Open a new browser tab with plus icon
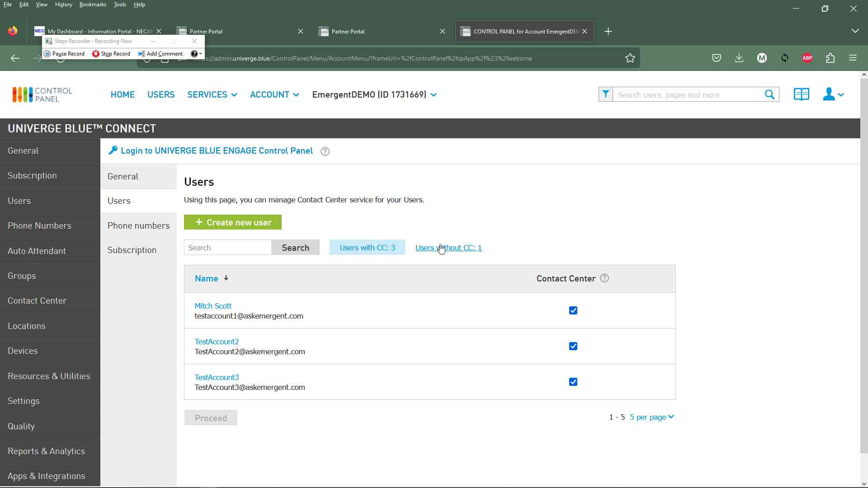868x488 pixels. tap(609, 31)
